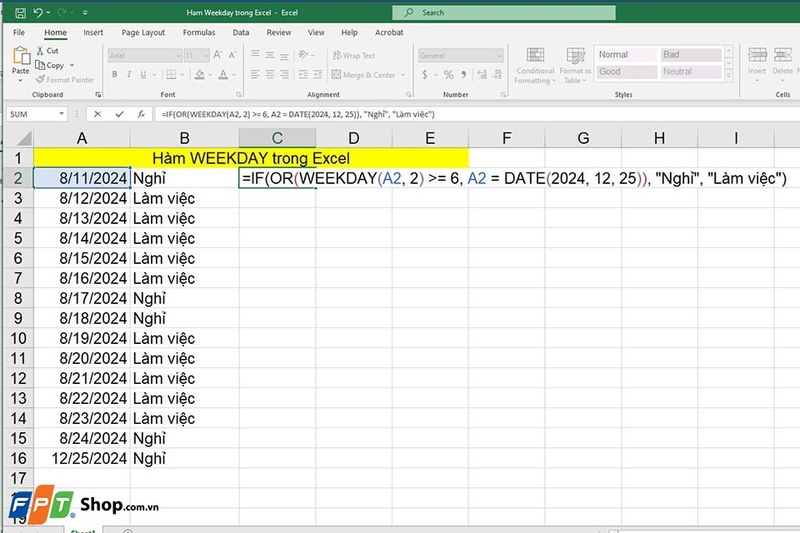Image resolution: width=800 pixels, height=533 pixels.
Task: Click Increase Decimal icon
Action: [x=482, y=75]
